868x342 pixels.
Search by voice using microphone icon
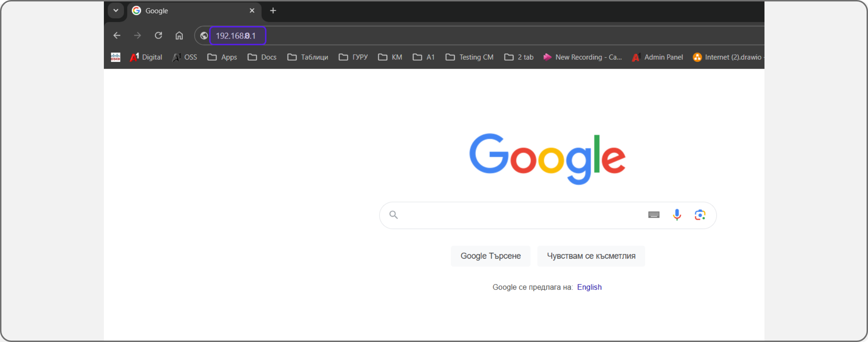(677, 215)
